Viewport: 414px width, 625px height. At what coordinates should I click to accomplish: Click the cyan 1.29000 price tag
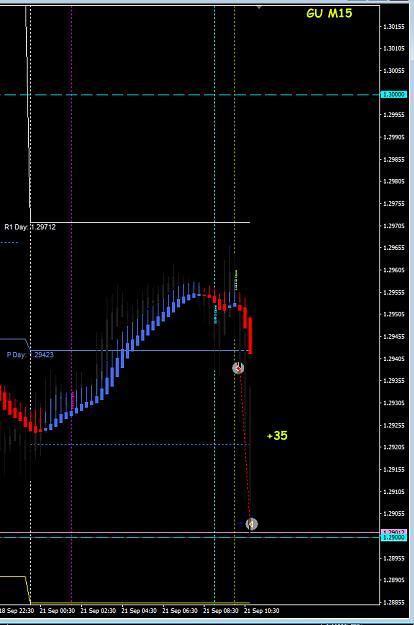point(394,538)
